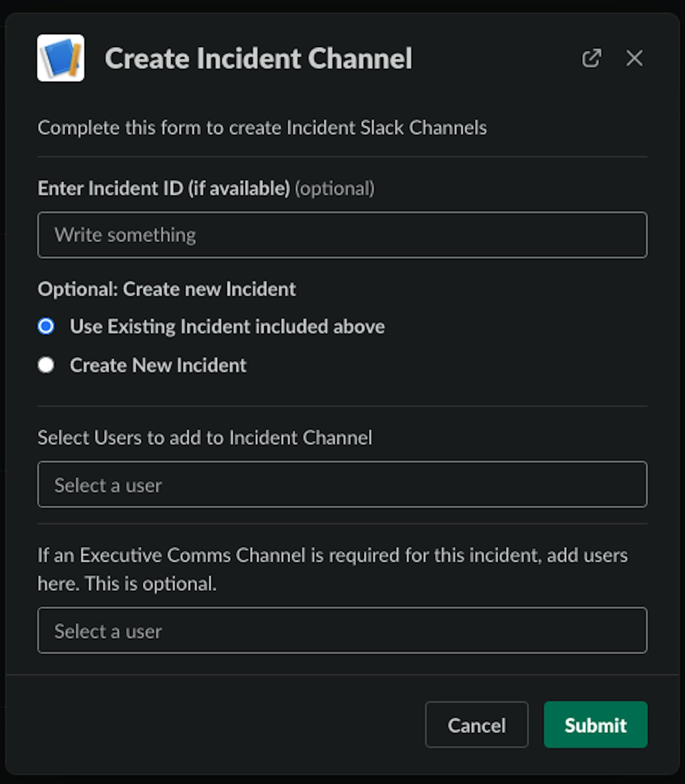Click the 'Optional: Create new Incident' heading
The width and height of the screenshot is (685, 784).
[x=166, y=289]
